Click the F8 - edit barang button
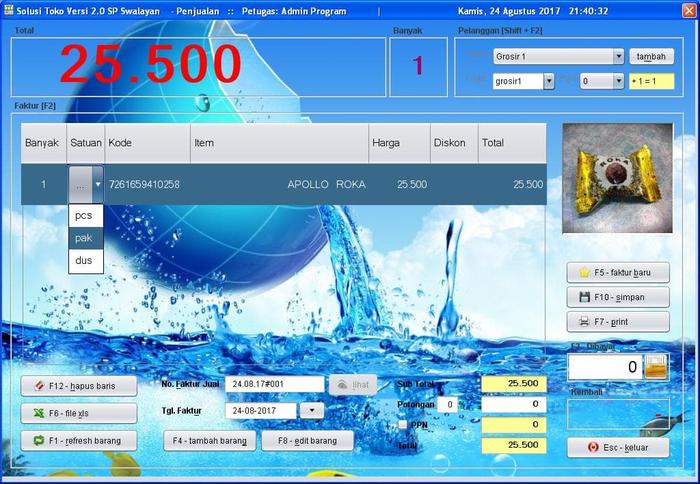Screen dimensions: 700x484 (x=307, y=441)
